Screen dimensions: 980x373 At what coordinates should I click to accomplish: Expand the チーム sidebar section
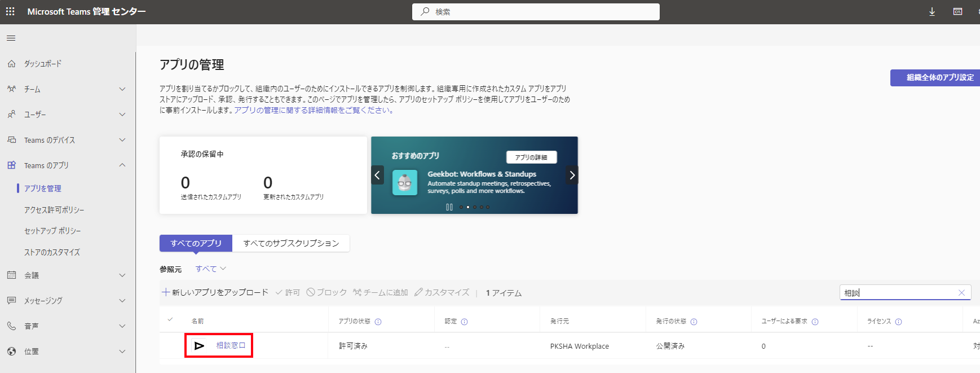[122, 89]
